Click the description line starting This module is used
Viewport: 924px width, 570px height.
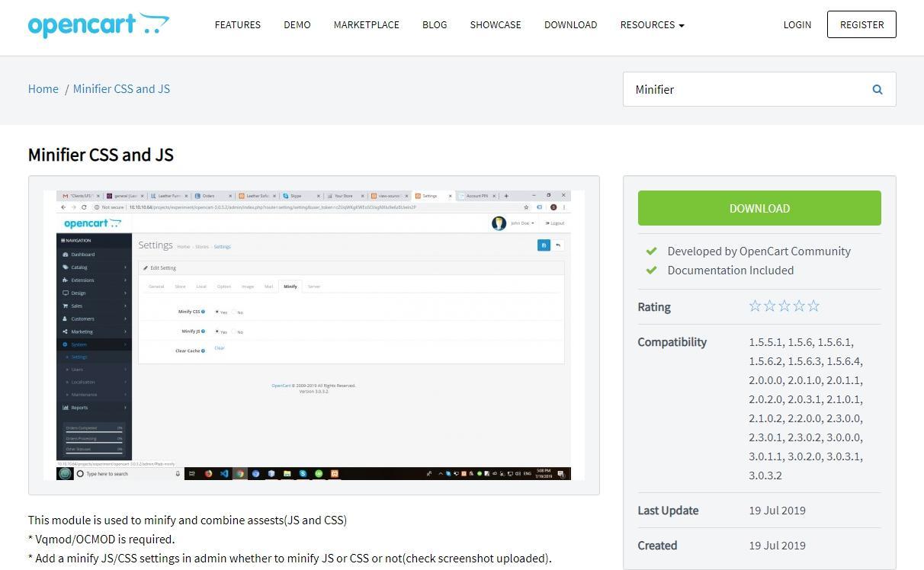pyautogui.click(x=188, y=520)
